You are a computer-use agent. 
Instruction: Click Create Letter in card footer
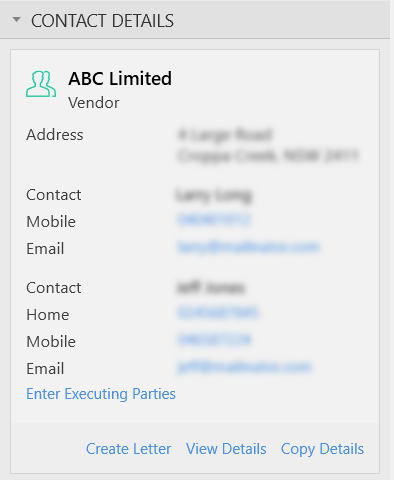point(128,449)
